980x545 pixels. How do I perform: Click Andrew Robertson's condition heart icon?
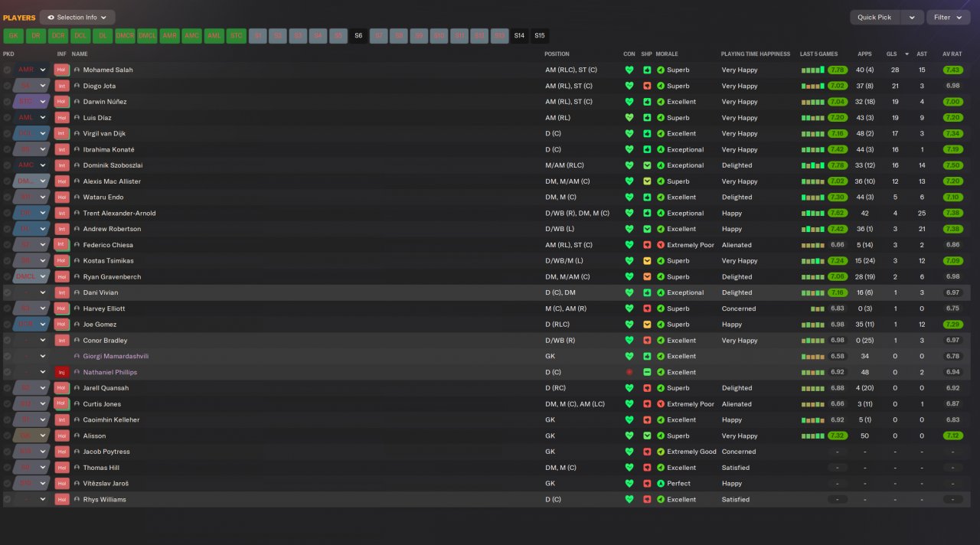(x=629, y=229)
